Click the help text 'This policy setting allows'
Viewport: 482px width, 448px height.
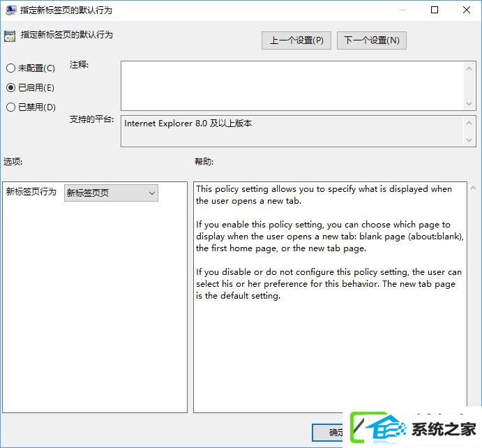[248, 189]
